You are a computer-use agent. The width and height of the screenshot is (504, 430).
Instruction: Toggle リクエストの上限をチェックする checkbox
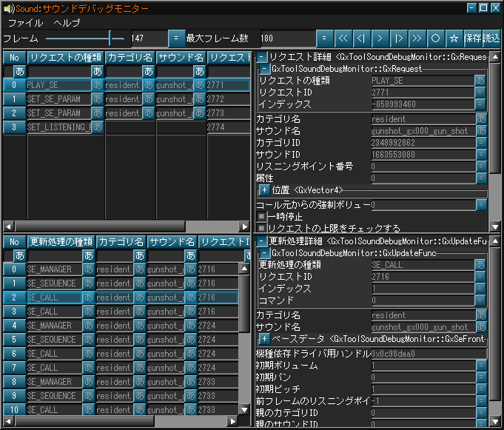point(261,229)
